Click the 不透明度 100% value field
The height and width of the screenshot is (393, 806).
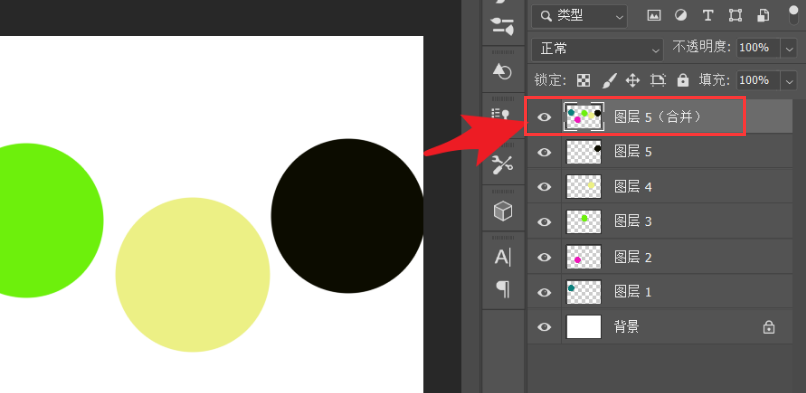[x=758, y=48]
